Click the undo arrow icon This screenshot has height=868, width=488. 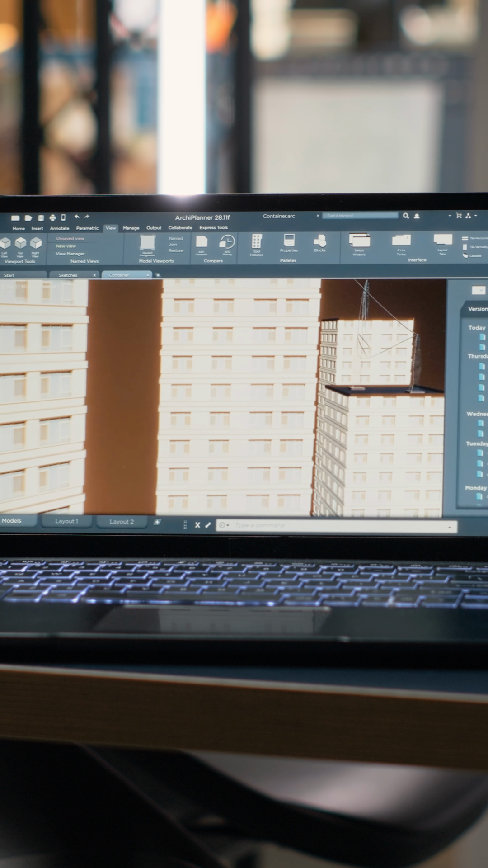pos(77,217)
